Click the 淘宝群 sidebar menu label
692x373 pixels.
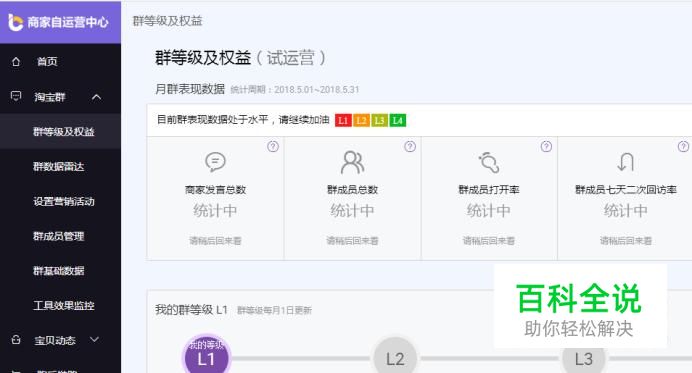click(x=50, y=97)
